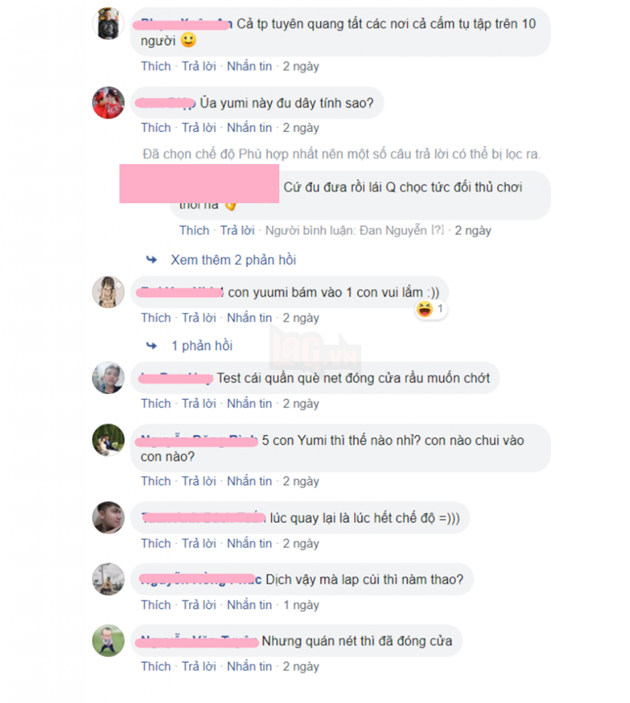Open red-clothed avatar of 'Ủa yumi' commenter
Image resolution: width=630 pixels, height=703 pixels.
pyautogui.click(x=108, y=103)
